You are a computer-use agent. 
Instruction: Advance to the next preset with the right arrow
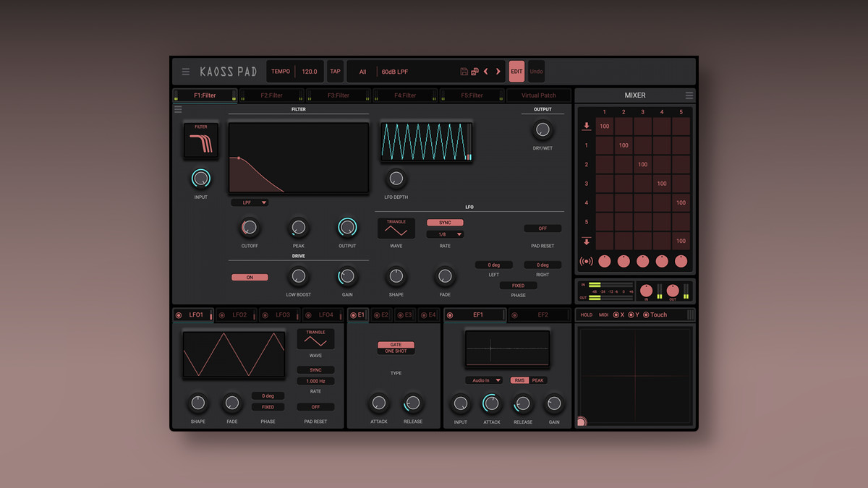(x=498, y=72)
